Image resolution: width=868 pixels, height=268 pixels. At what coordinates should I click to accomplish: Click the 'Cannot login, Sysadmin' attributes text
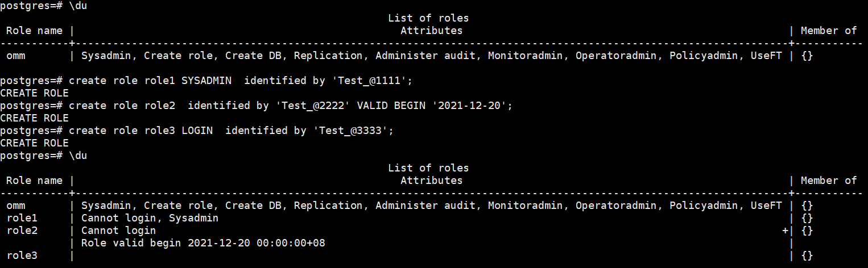tap(150, 218)
